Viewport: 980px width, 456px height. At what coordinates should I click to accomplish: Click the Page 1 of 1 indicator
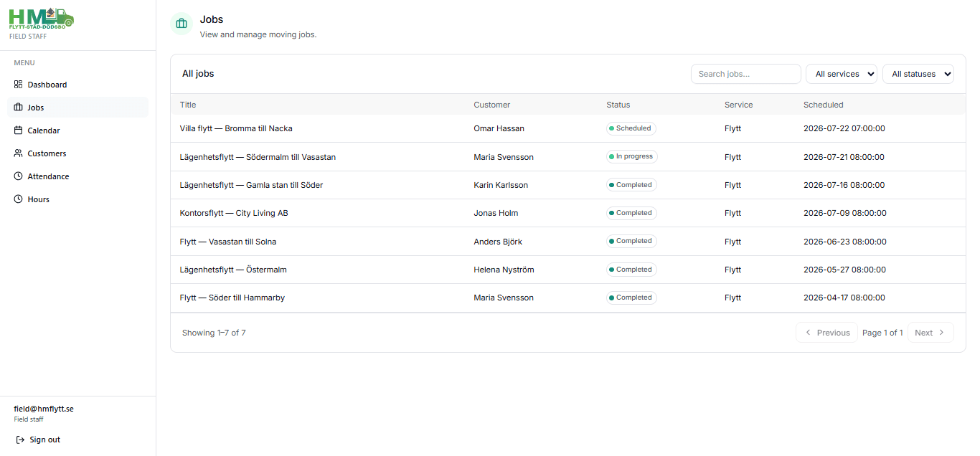882,333
